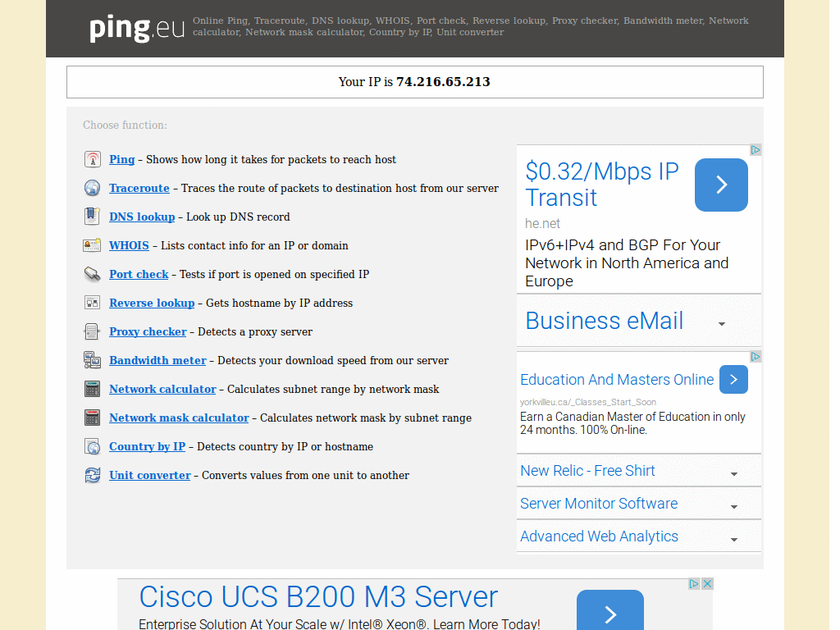
Task: Click the blue arrow button for IP Transit ad
Action: coord(721,185)
